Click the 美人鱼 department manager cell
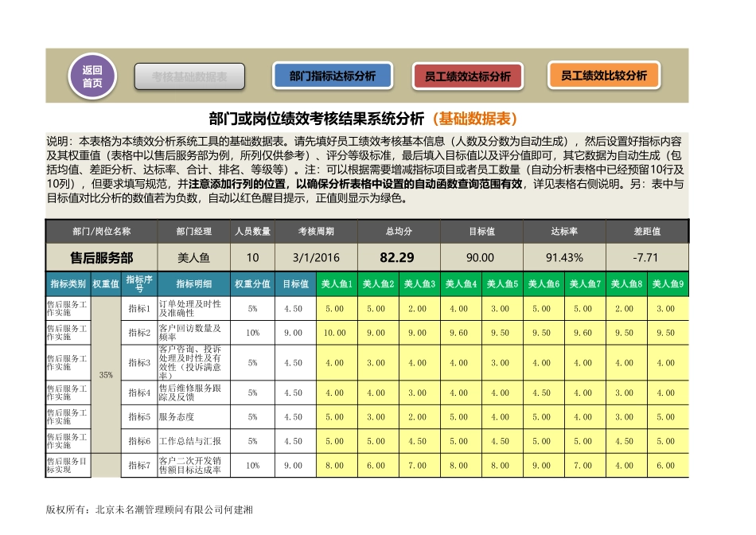The width and height of the screenshot is (756, 535). click(189, 255)
